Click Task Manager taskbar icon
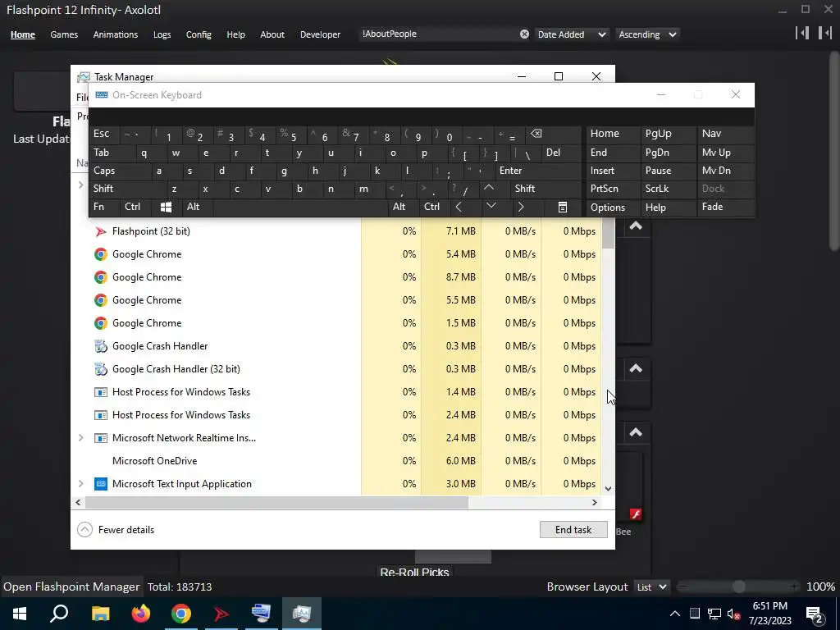 tap(302, 614)
